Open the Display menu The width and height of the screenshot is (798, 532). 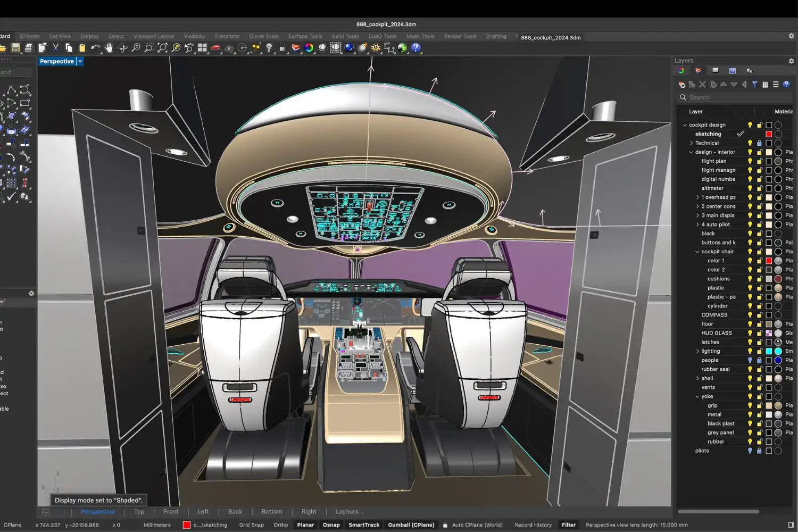point(89,36)
